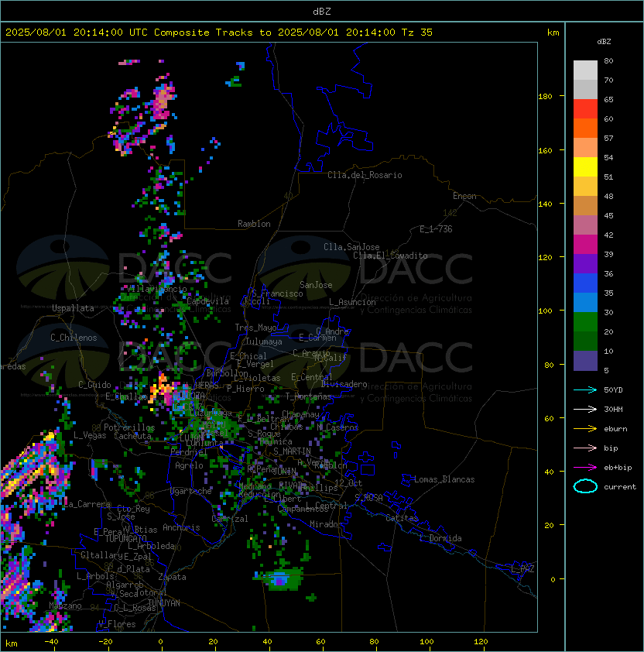Viewport: 644px width, 652px height.
Task: Select the pink bip arrow symbol
Action: (585, 448)
